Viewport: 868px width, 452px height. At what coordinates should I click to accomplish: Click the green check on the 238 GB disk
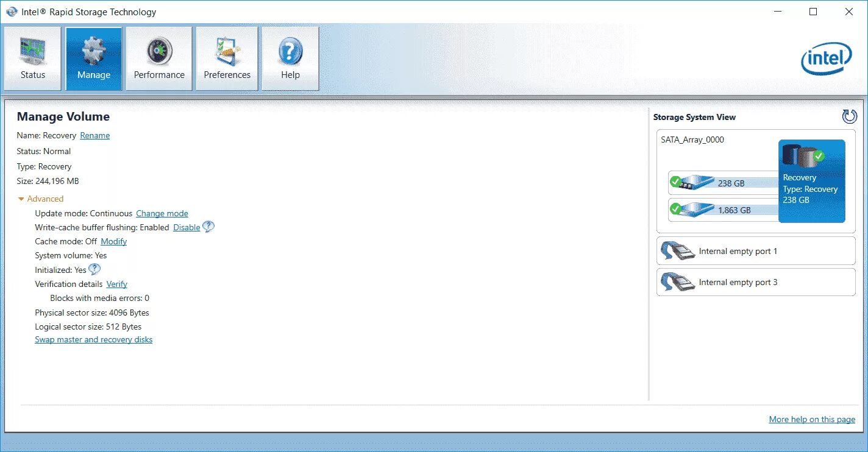(675, 181)
